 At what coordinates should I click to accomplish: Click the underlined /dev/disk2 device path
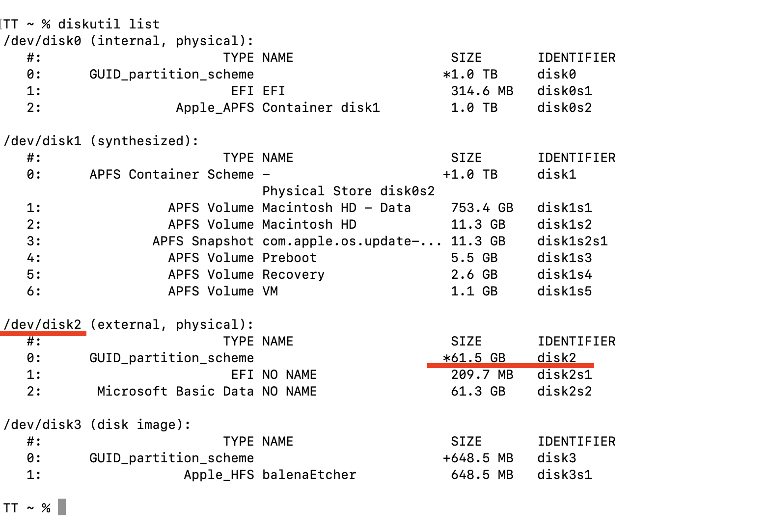[x=43, y=324]
